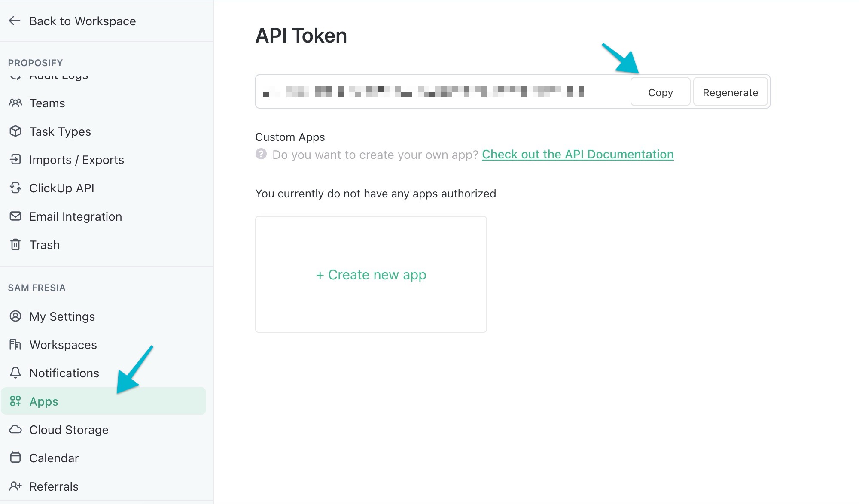Open My Settings
This screenshot has height=504, width=859.
[x=62, y=316]
